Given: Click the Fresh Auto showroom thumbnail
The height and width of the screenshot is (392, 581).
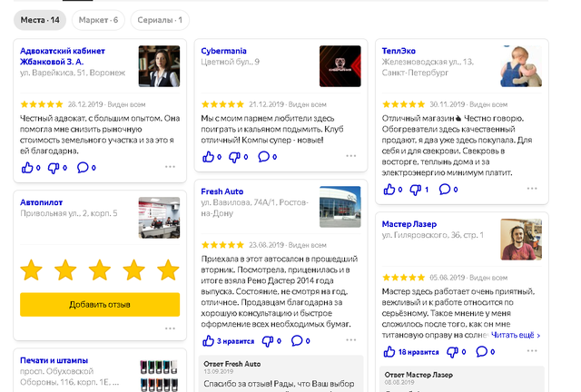Looking at the screenshot, I should coord(340,207).
